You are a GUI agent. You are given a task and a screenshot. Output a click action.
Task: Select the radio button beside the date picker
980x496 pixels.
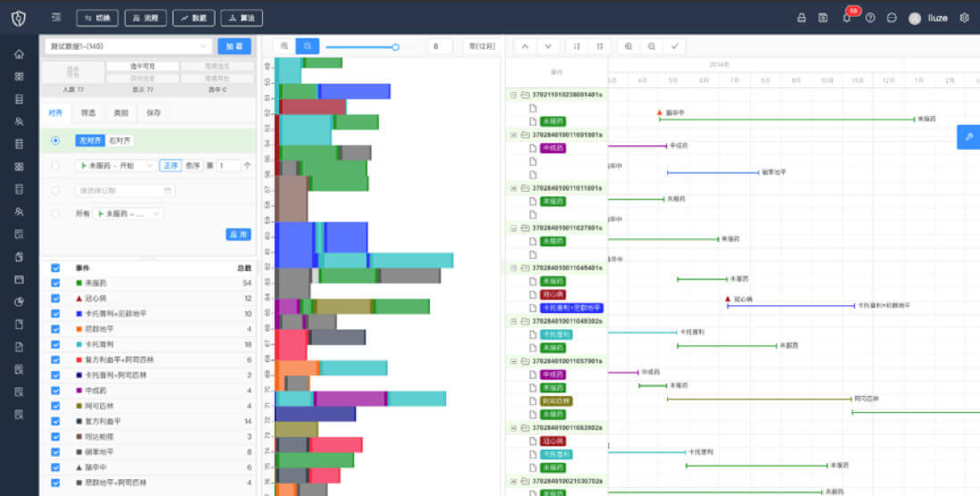(x=55, y=191)
